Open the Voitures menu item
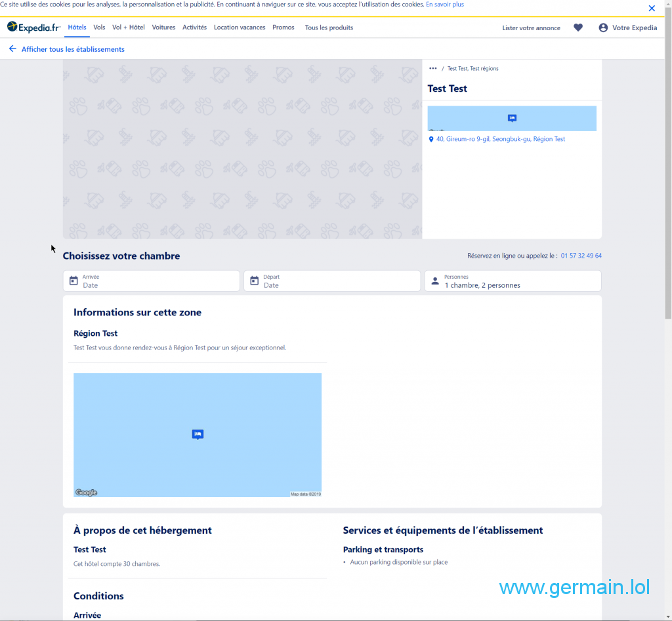The width and height of the screenshot is (672, 621). [163, 28]
